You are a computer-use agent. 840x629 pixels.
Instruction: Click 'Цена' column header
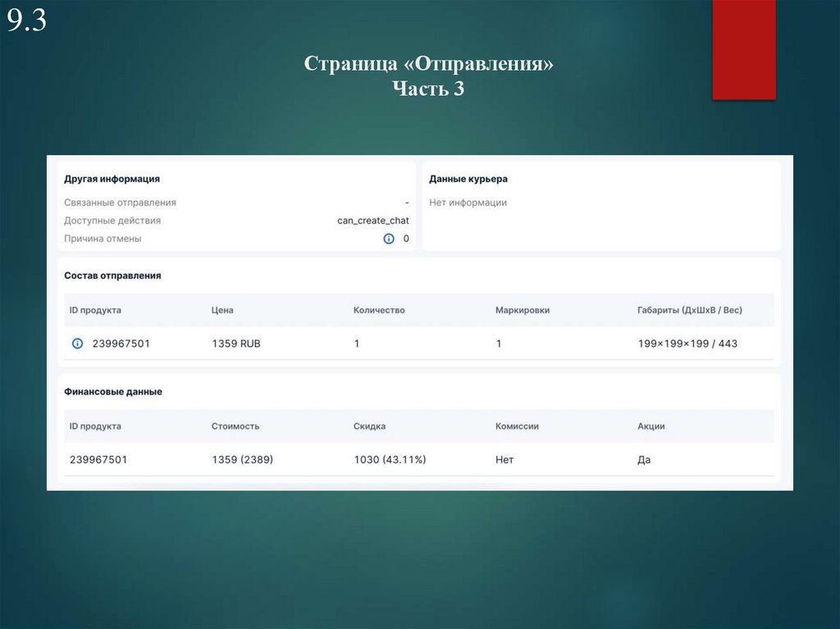point(222,310)
